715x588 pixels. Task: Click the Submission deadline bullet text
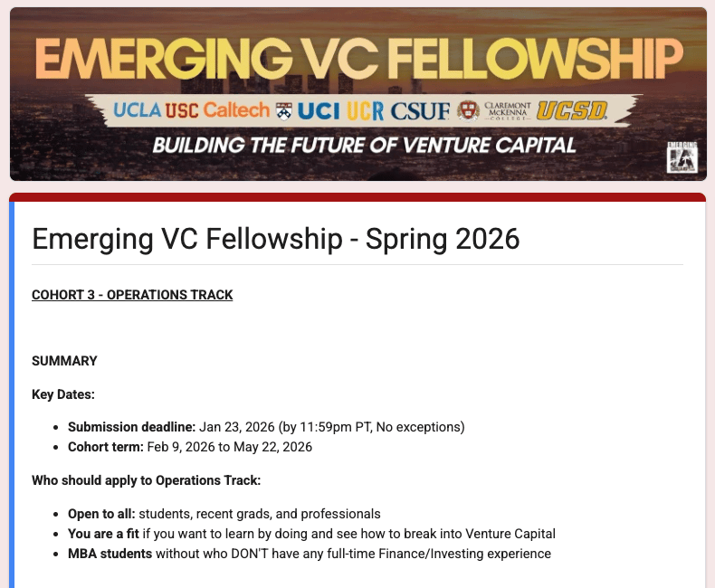point(266,427)
